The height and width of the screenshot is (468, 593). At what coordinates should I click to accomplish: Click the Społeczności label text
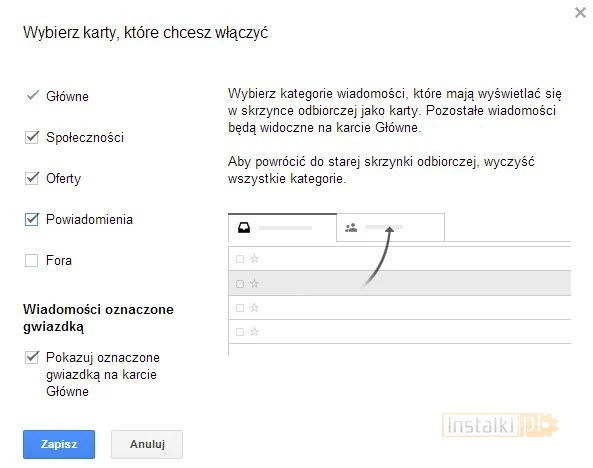coord(85,137)
